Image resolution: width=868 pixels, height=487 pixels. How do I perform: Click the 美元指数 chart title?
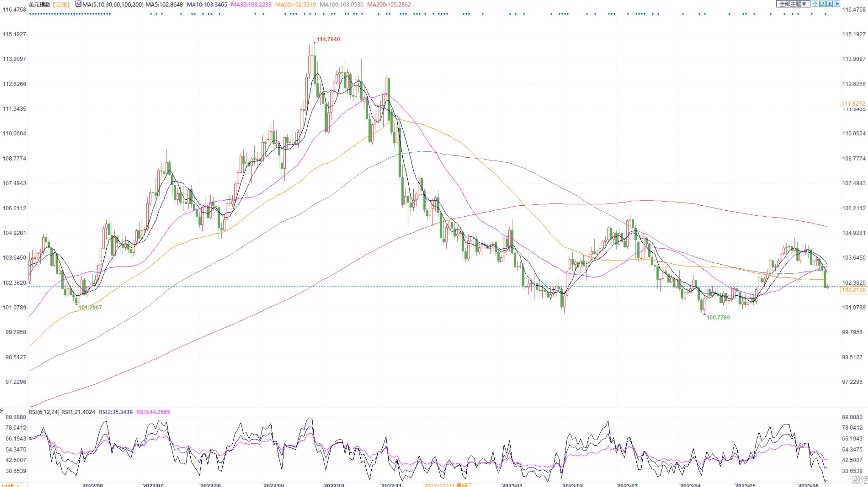pos(39,5)
